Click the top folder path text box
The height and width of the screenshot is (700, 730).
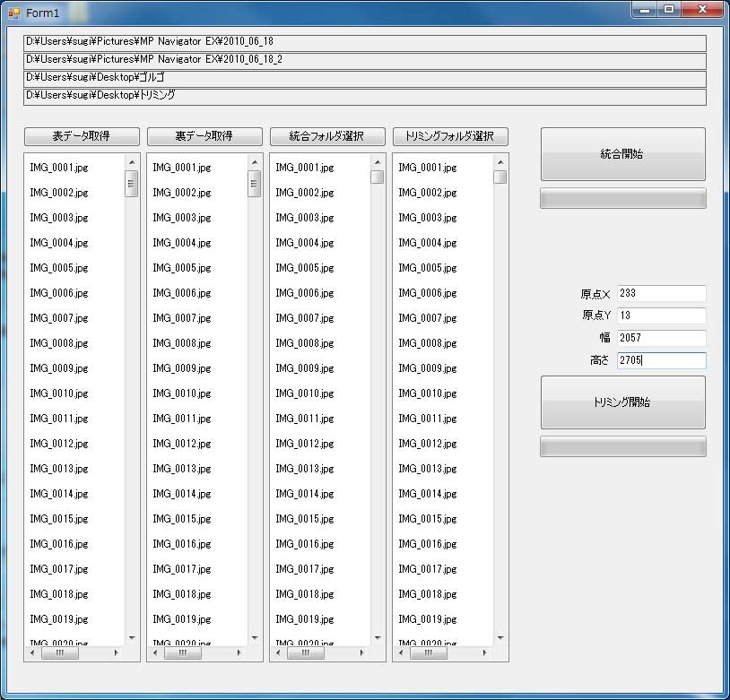(364, 43)
